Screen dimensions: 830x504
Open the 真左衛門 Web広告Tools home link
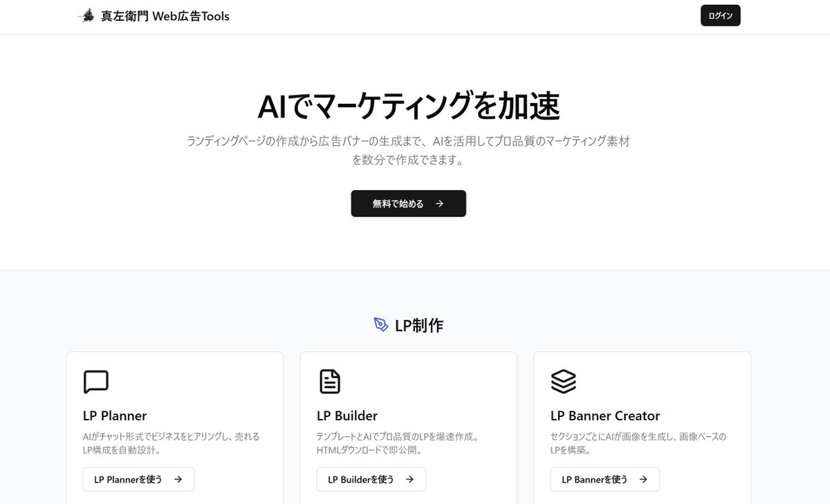point(154,16)
